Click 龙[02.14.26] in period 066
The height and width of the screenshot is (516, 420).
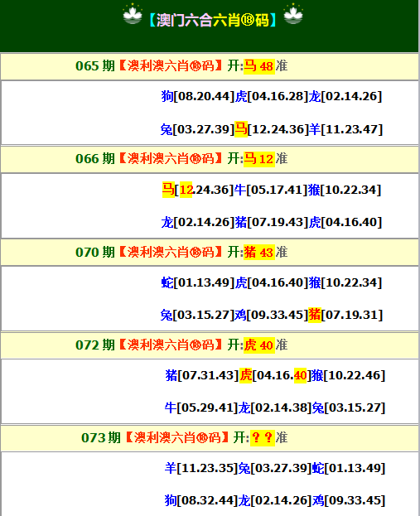pyautogui.click(x=198, y=222)
